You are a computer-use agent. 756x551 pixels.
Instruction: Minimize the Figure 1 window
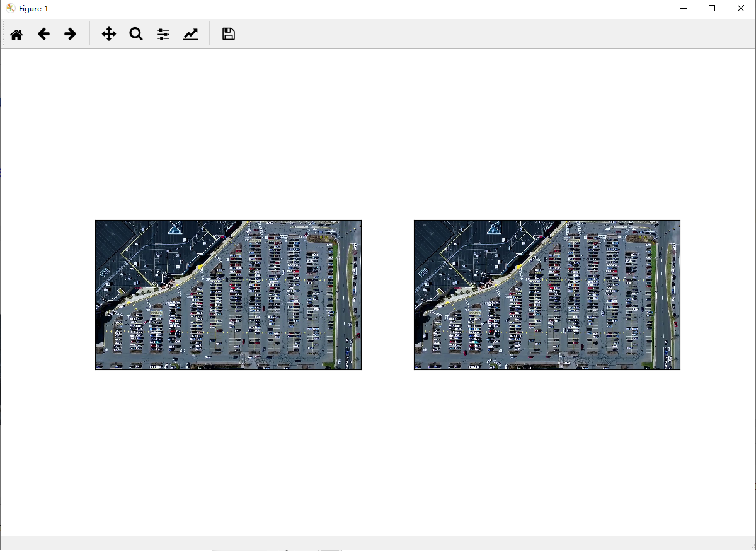pos(683,8)
